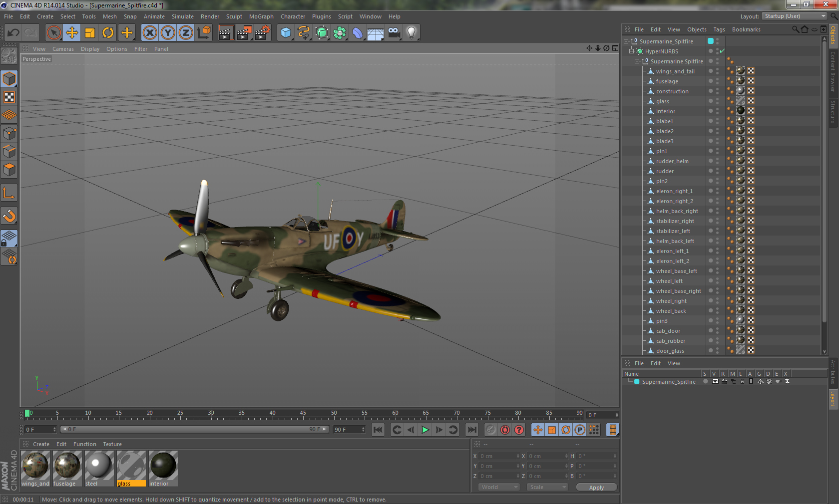Viewport: 839px width, 504px height.
Task: Click the coordinate system icon
Action: [204, 33]
